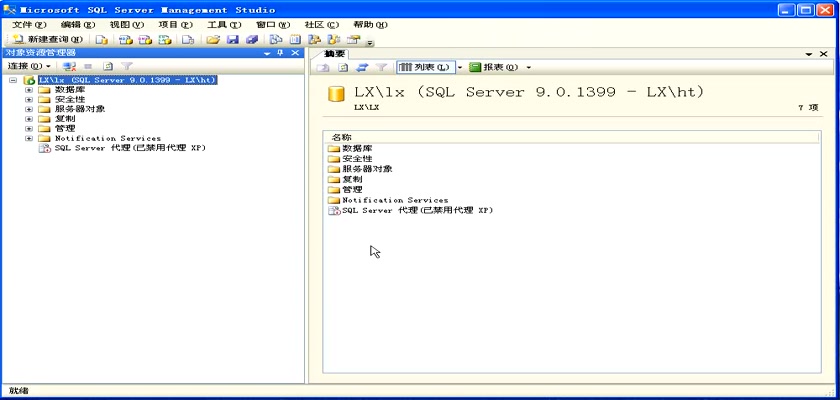The width and height of the screenshot is (840, 400).
Task: Click Stop icon in Object Explorer toolbar
Action: tap(88, 66)
